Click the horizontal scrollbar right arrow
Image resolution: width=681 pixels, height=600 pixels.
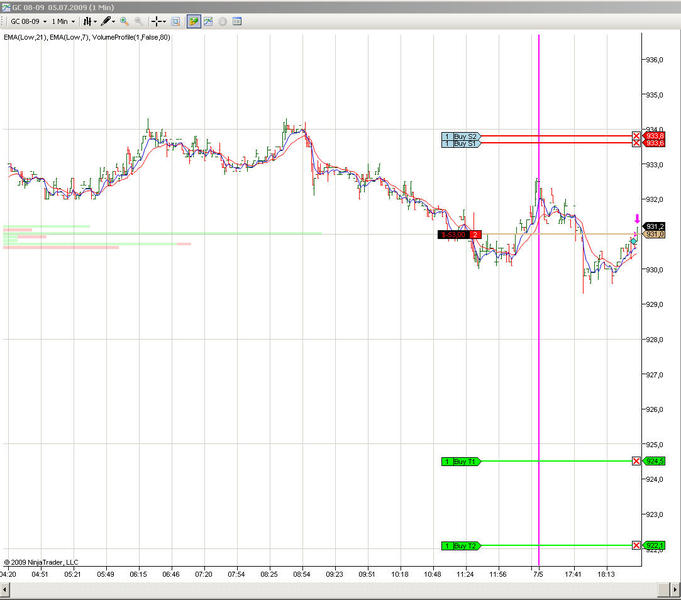tap(675, 590)
